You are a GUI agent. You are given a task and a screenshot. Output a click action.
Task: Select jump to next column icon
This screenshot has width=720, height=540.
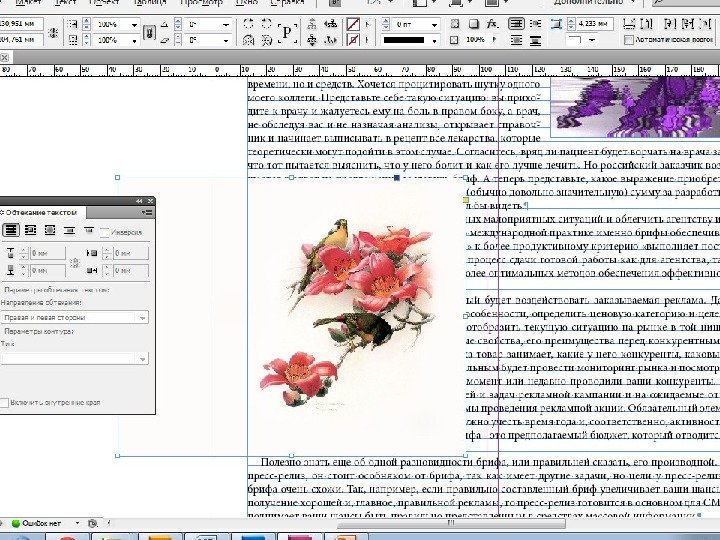[x=91, y=230]
